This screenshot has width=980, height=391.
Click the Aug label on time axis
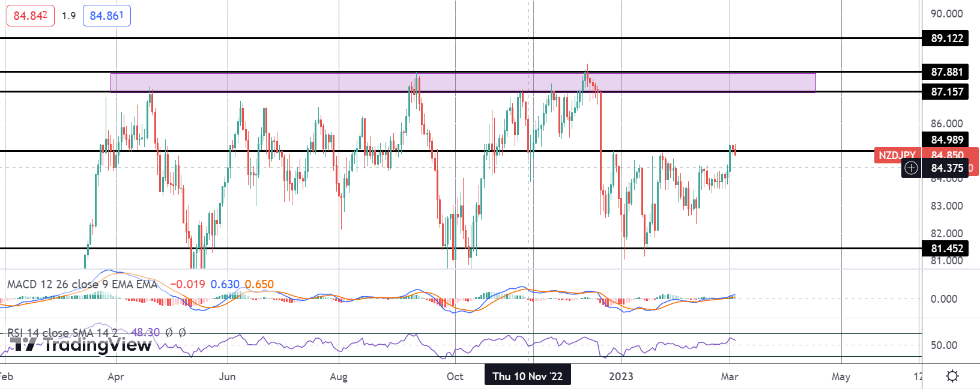[339, 377]
